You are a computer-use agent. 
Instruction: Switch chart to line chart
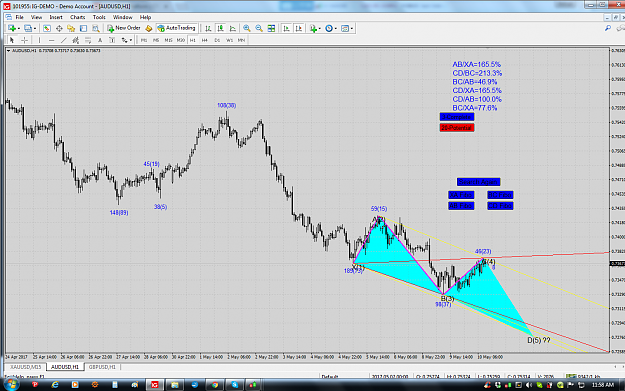point(233,28)
